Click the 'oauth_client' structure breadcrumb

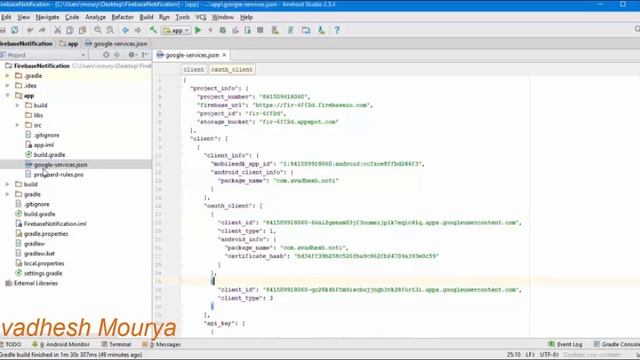click(x=231, y=69)
